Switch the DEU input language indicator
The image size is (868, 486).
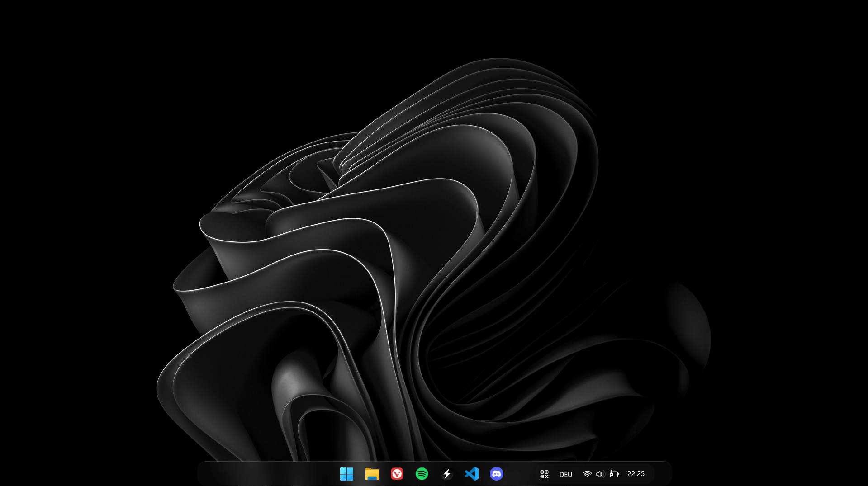(566, 474)
